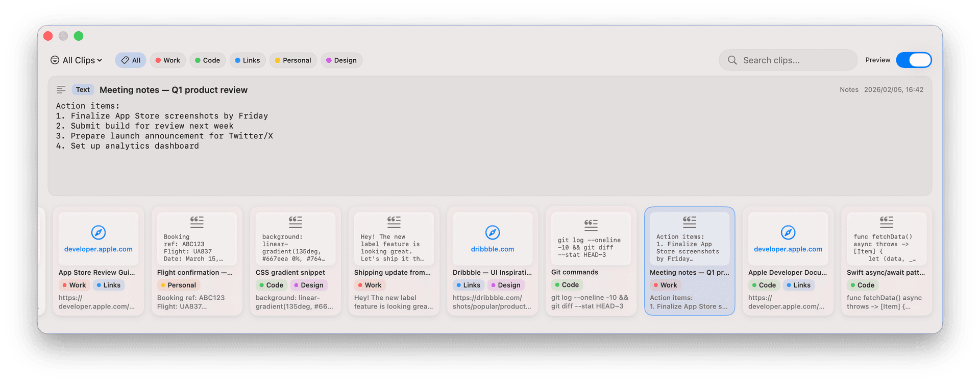
Task: Click Links tag on App Store Review card
Action: point(108,285)
